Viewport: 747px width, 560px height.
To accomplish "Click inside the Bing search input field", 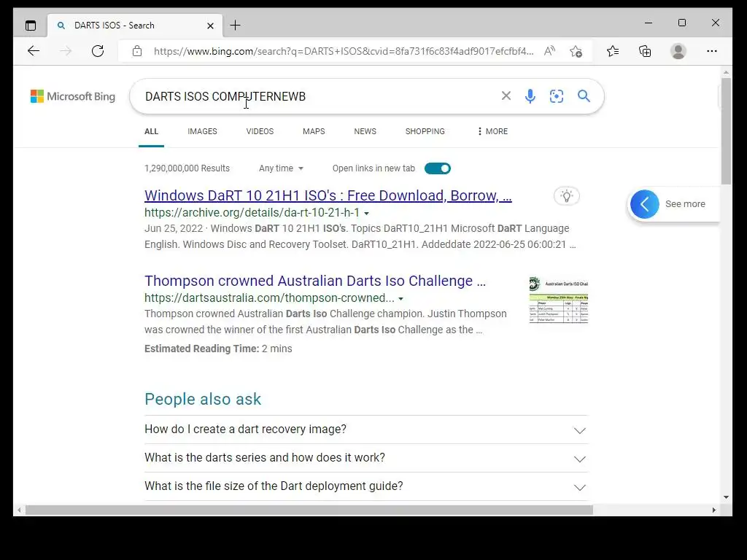I will [314, 96].
